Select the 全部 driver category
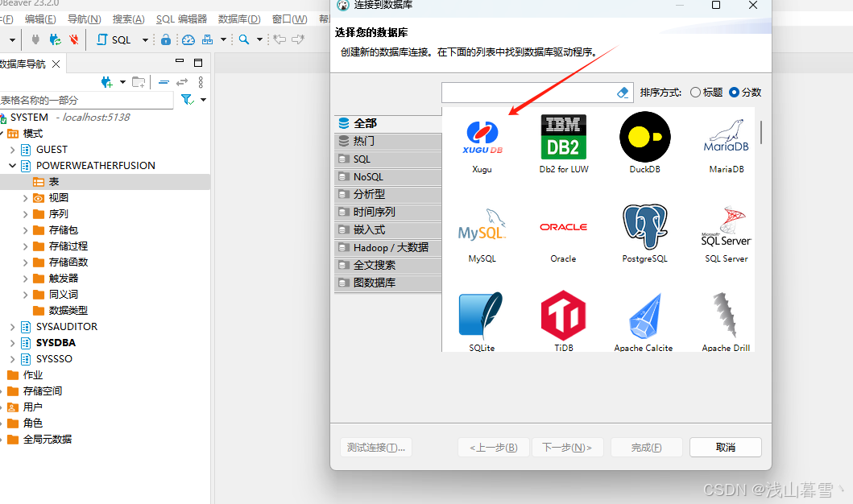The width and height of the screenshot is (853, 504). pyautogui.click(x=388, y=123)
